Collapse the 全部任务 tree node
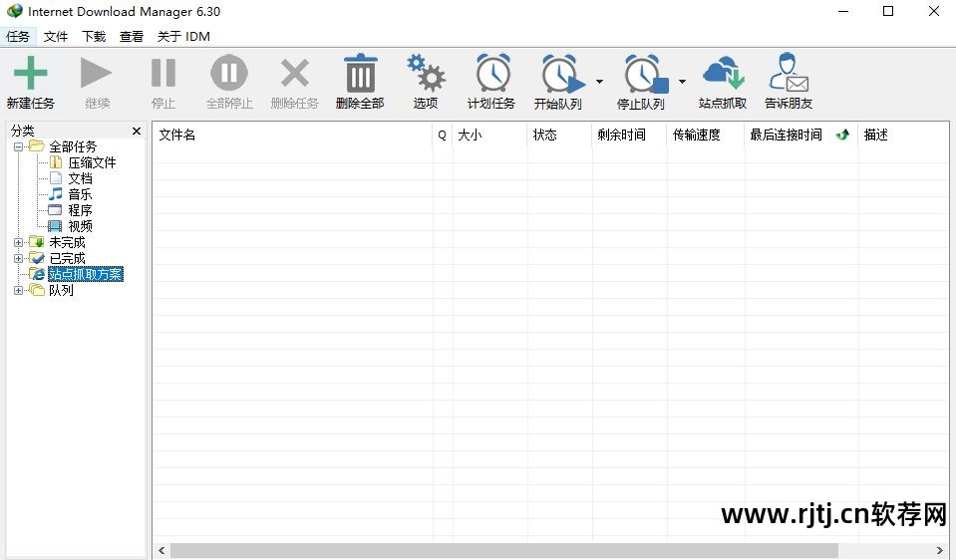956x560 pixels. coord(18,146)
